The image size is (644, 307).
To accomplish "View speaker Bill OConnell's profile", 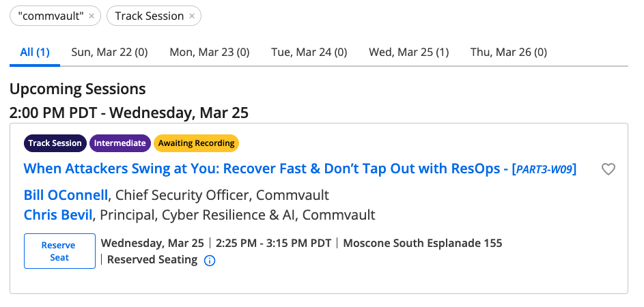I will point(66,195).
